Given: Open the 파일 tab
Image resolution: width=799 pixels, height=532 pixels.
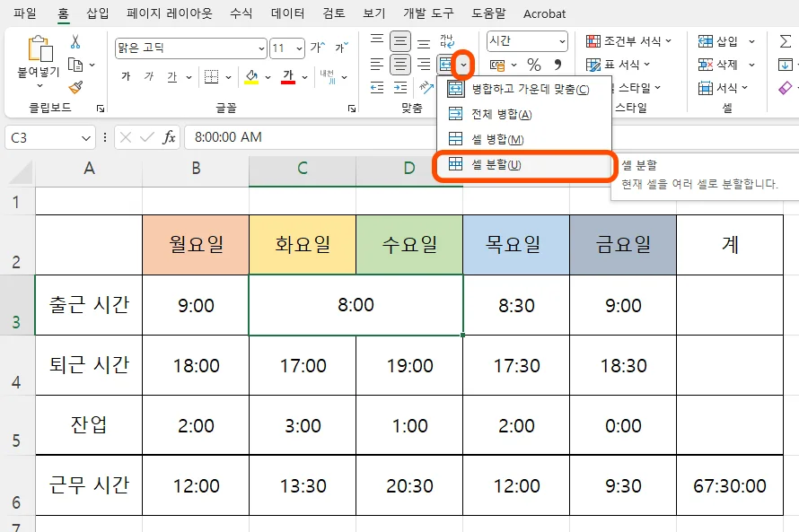Looking at the screenshot, I should click(x=25, y=13).
